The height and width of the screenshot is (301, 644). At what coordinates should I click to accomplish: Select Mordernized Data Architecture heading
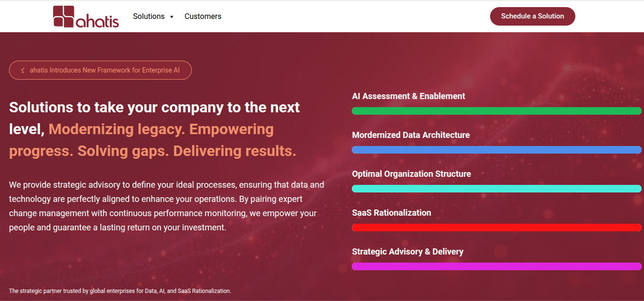coord(411,135)
